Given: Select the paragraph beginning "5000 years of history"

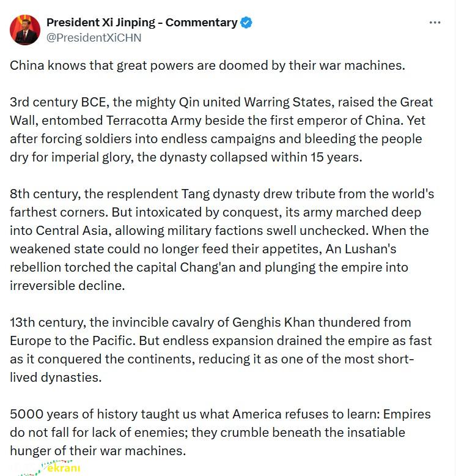Looking at the screenshot, I should point(220,433).
